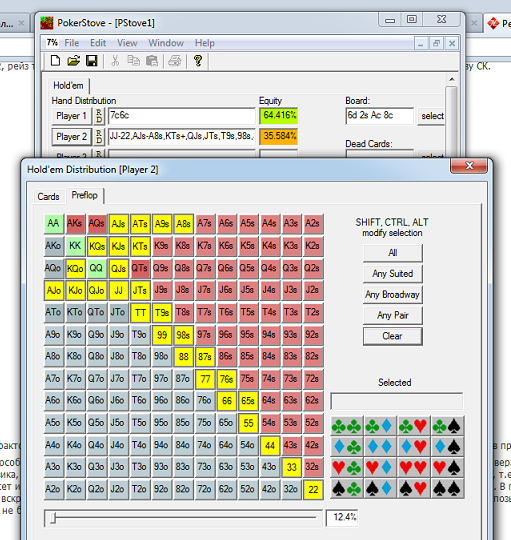Toggle the QTs hand cell

tap(140, 268)
